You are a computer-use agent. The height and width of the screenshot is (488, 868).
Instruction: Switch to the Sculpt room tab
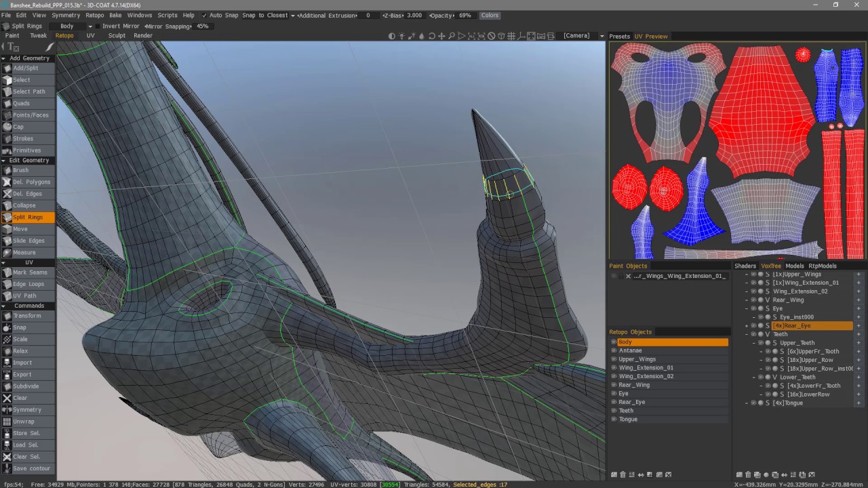click(117, 36)
